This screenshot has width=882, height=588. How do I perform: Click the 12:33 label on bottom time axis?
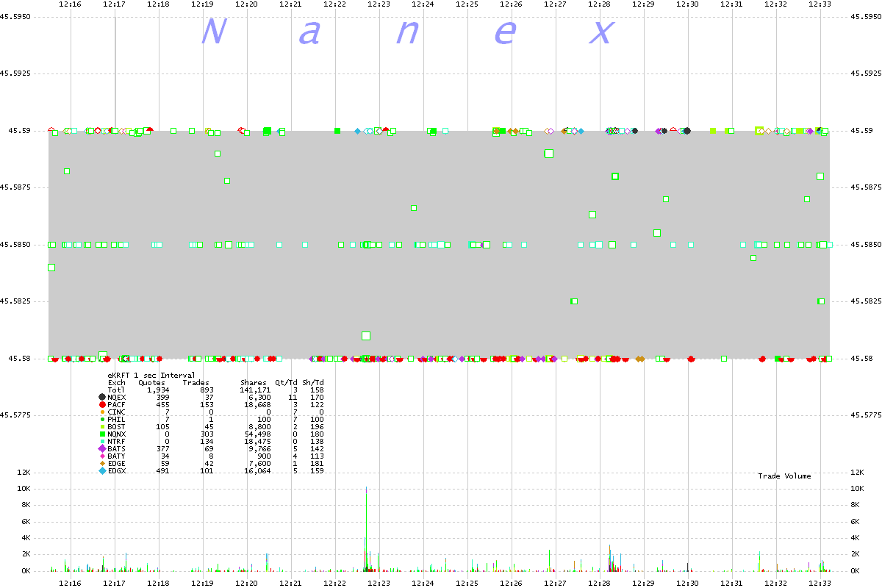(820, 582)
